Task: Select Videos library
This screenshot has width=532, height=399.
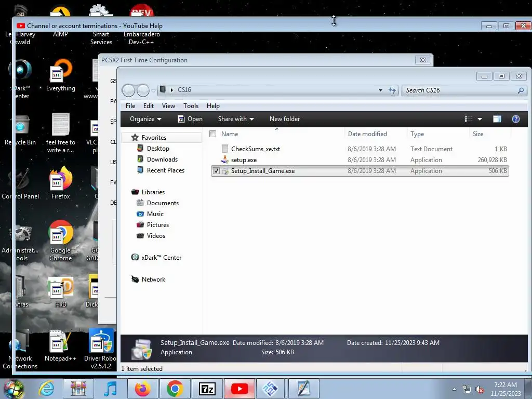Action: tap(156, 235)
